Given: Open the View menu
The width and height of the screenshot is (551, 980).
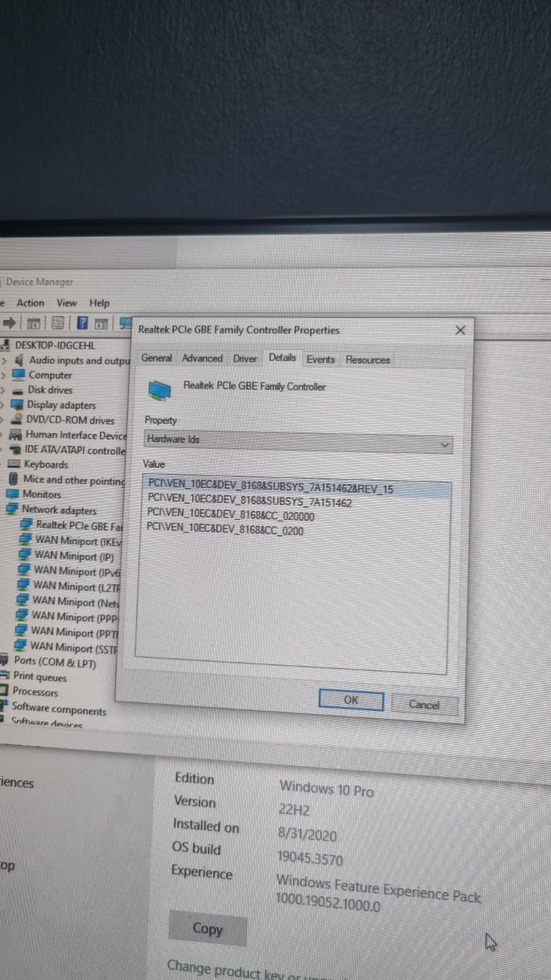Looking at the screenshot, I should click(66, 303).
